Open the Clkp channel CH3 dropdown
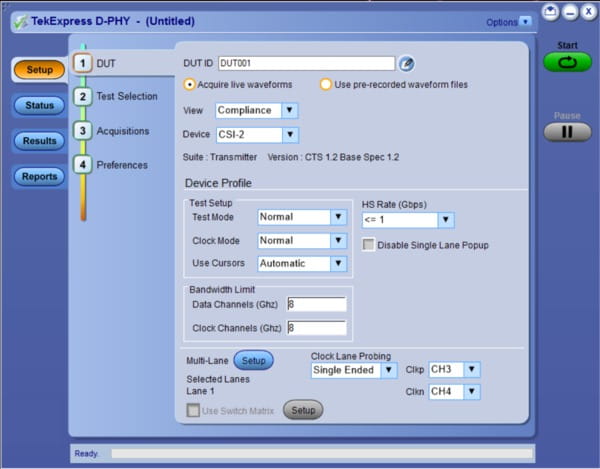Image resolution: width=600 pixels, height=469 pixels. tap(472, 370)
